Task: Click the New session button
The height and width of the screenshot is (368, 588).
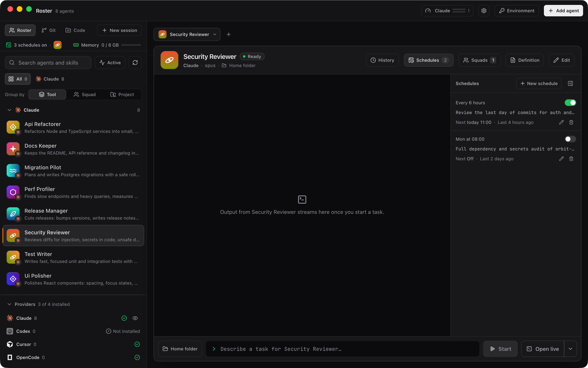Action: [119, 30]
